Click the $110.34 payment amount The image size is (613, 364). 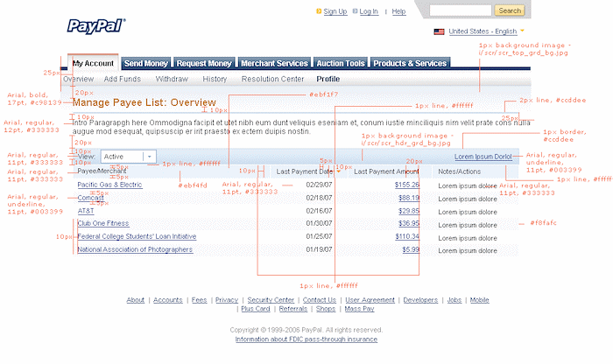tap(407, 236)
